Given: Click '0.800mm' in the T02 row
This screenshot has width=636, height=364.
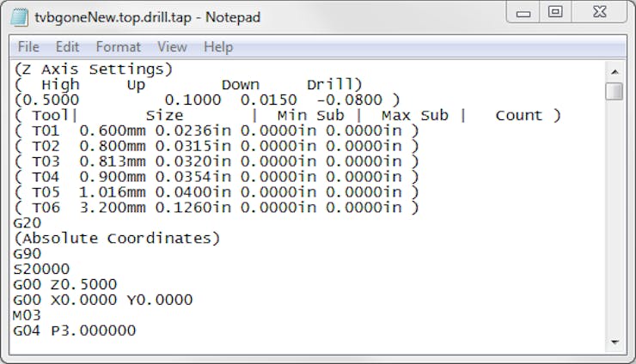Looking at the screenshot, I should point(113,146).
